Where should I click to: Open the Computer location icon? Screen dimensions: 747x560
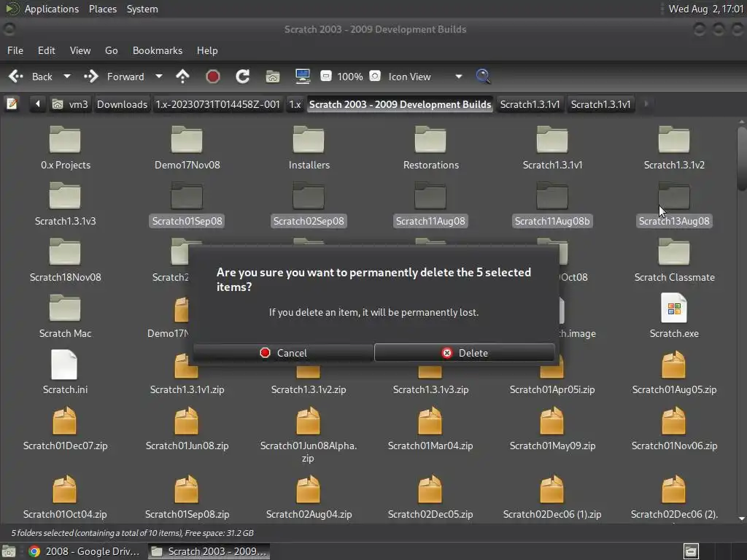(x=303, y=76)
